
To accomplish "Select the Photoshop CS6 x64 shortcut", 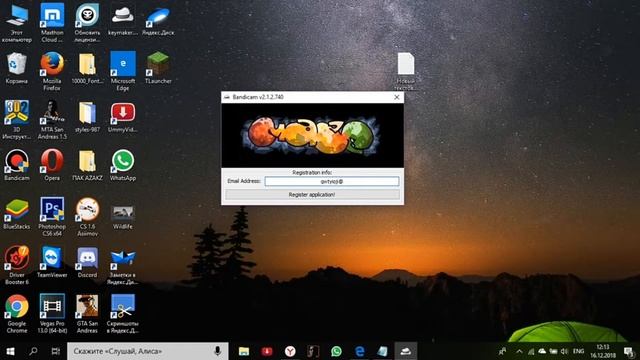I will pos(52,217).
